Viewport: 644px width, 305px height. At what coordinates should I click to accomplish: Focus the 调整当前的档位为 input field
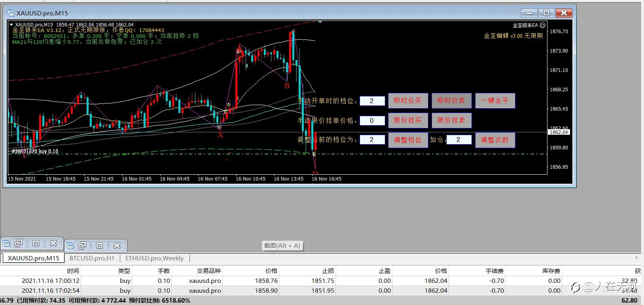(x=372, y=139)
